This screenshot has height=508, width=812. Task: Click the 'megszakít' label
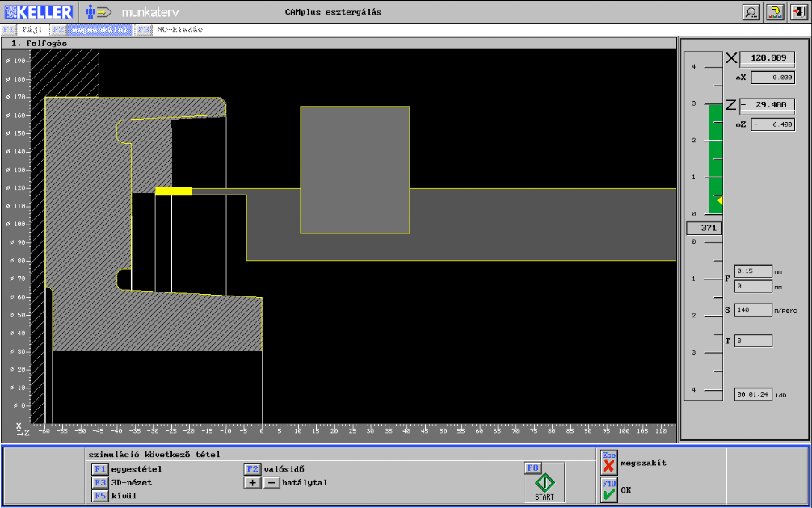pos(643,463)
